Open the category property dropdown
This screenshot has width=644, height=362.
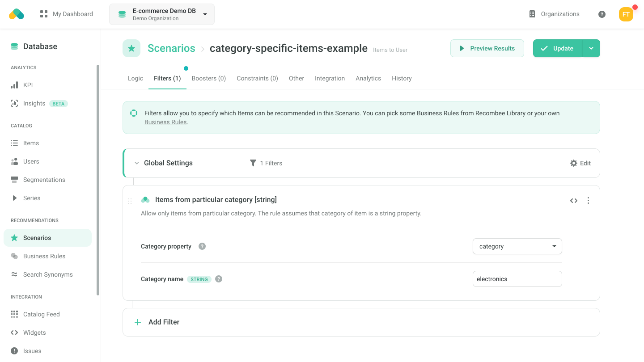click(517, 246)
